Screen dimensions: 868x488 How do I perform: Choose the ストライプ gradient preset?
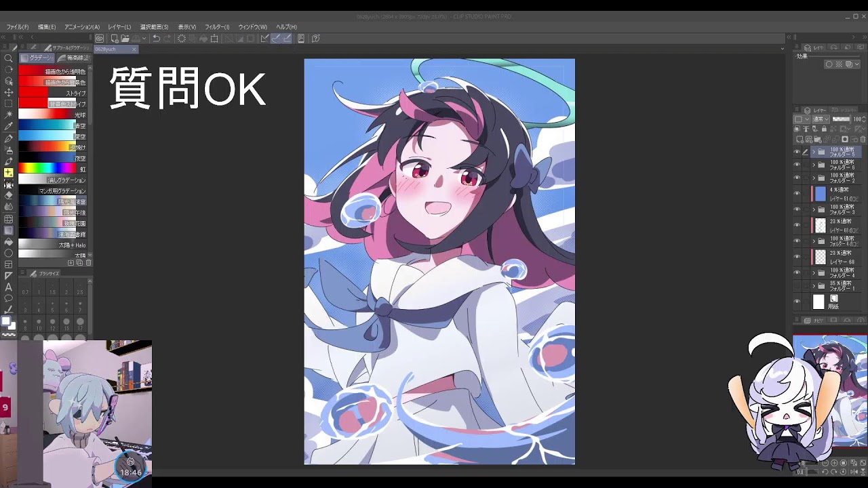(52, 93)
